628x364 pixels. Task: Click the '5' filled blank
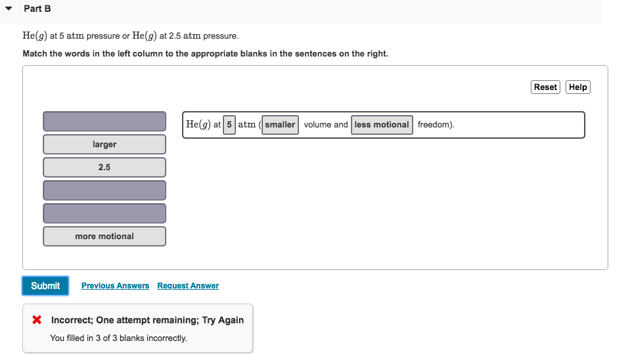[x=229, y=125]
